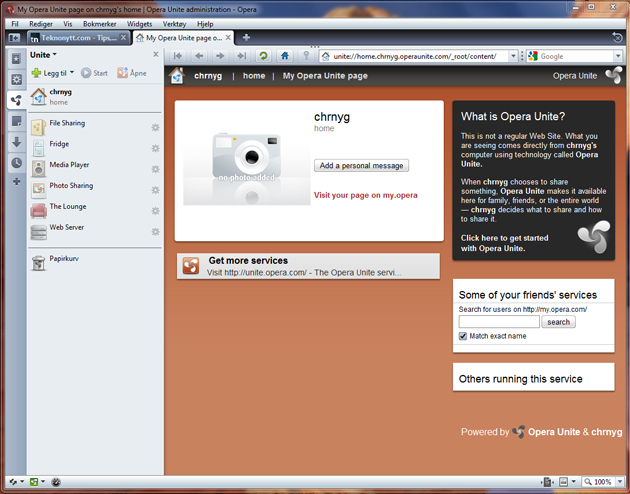This screenshot has width=630, height=494.
Task: Switch to the Teknonytt.com tab
Action: click(x=79, y=38)
